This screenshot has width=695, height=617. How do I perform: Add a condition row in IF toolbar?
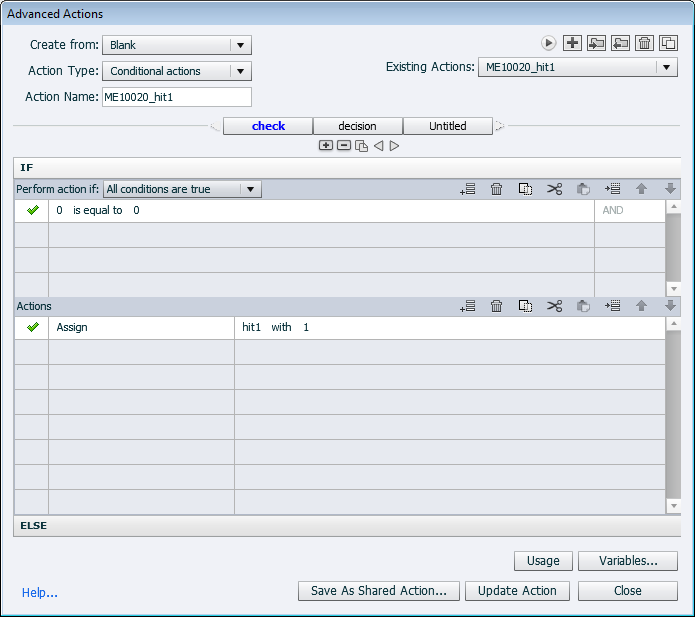pos(468,189)
